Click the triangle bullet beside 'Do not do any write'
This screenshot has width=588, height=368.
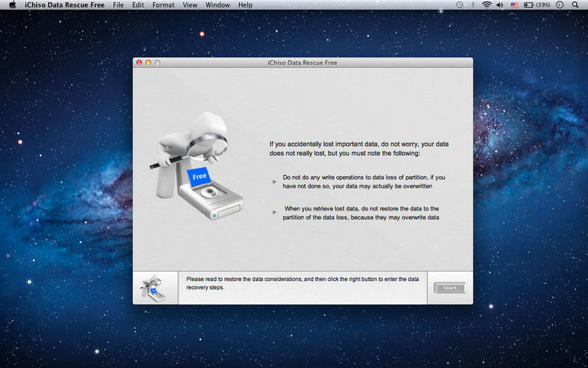274,182
